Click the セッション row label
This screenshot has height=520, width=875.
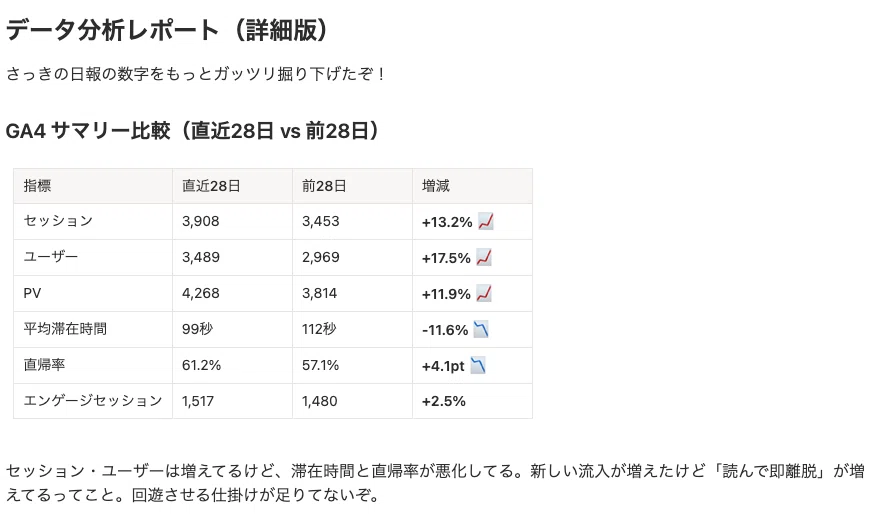(x=58, y=221)
